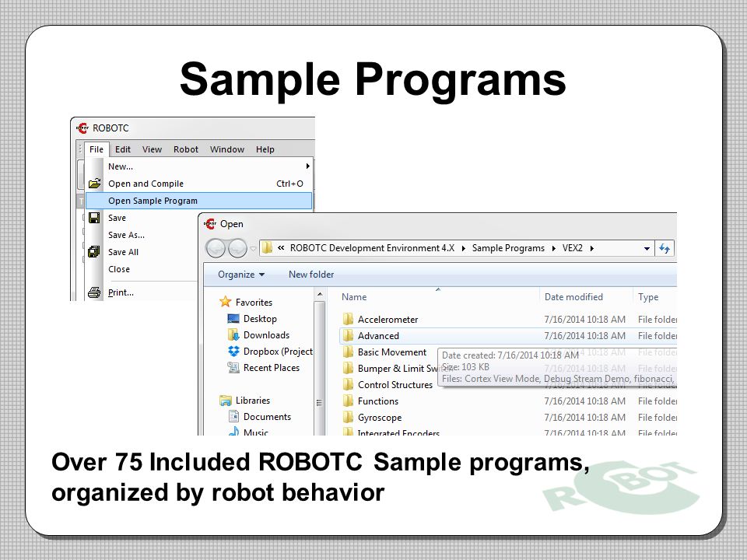Screen dimensions: 747x560
Task: Sort by Type column header
Action: (x=648, y=296)
